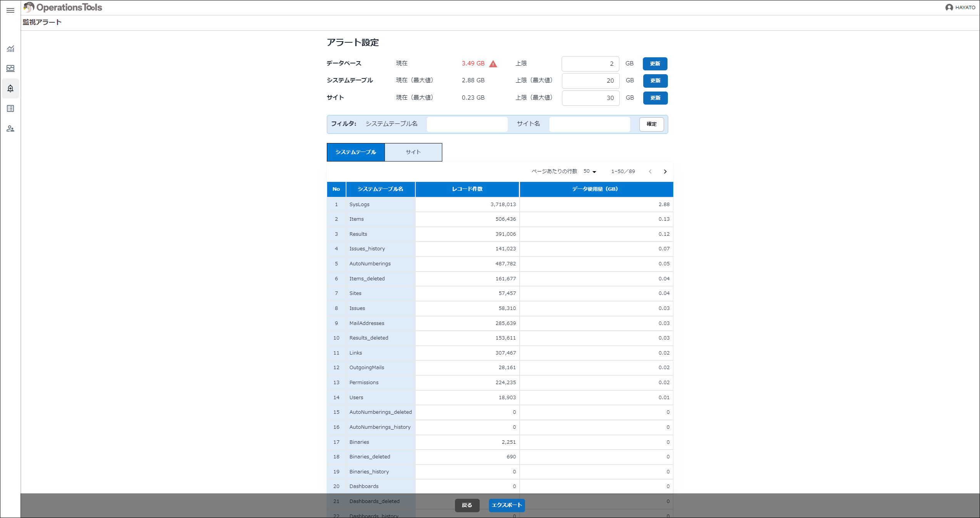The height and width of the screenshot is (518, 980).
Task: Focus the site limit field showing 30
Action: pyautogui.click(x=590, y=98)
